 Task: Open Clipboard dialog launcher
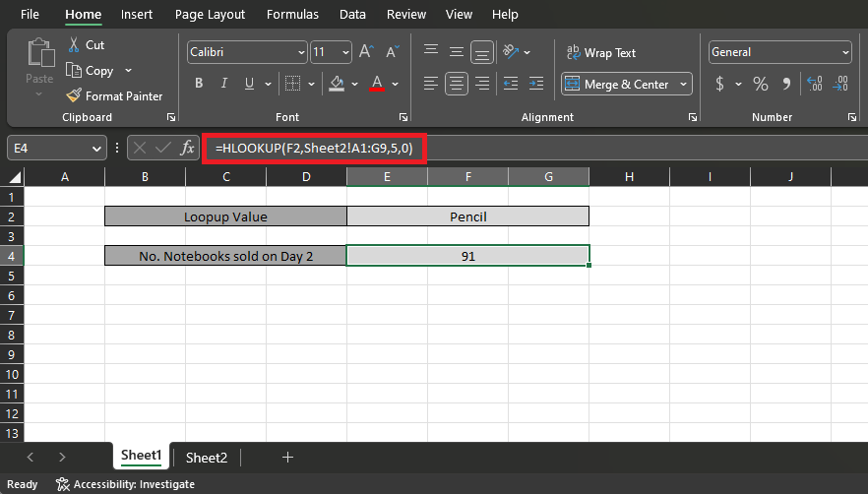point(171,117)
